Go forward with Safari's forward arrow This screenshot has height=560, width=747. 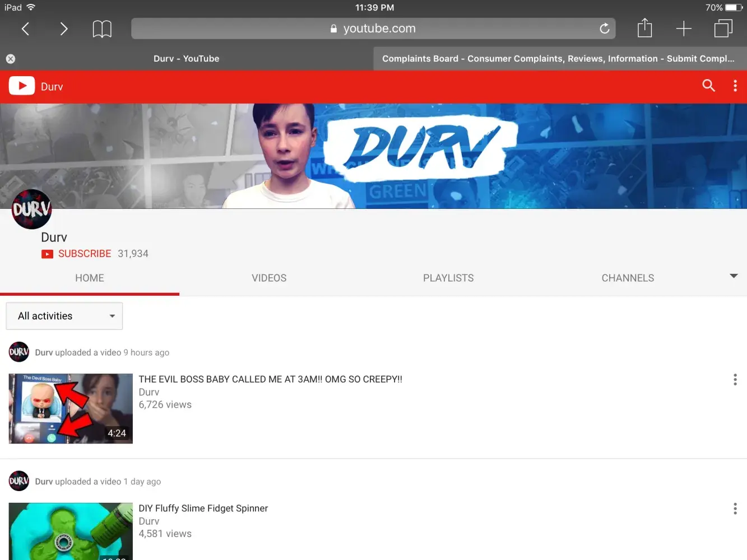click(x=63, y=29)
